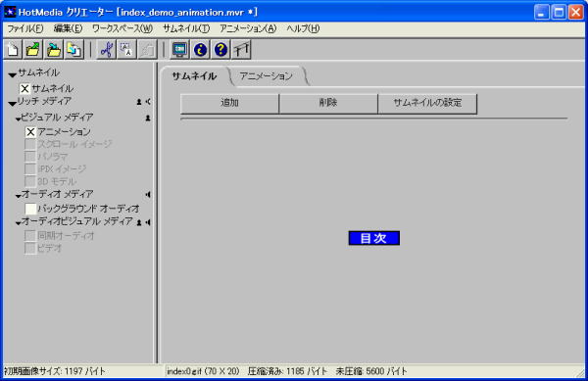
Task: Collapse the top サムネイル tree section
Action: coord(13,74)
